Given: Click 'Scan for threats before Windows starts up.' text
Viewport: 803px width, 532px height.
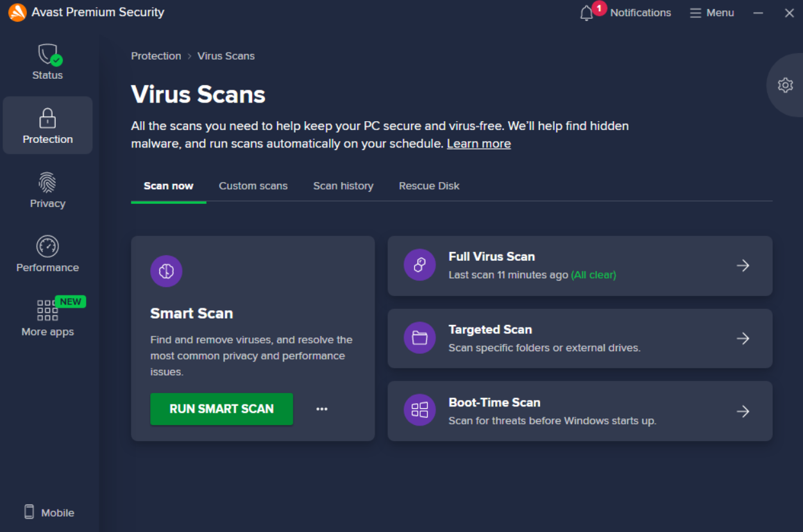Looking at the screenshot, I should 552,421.
